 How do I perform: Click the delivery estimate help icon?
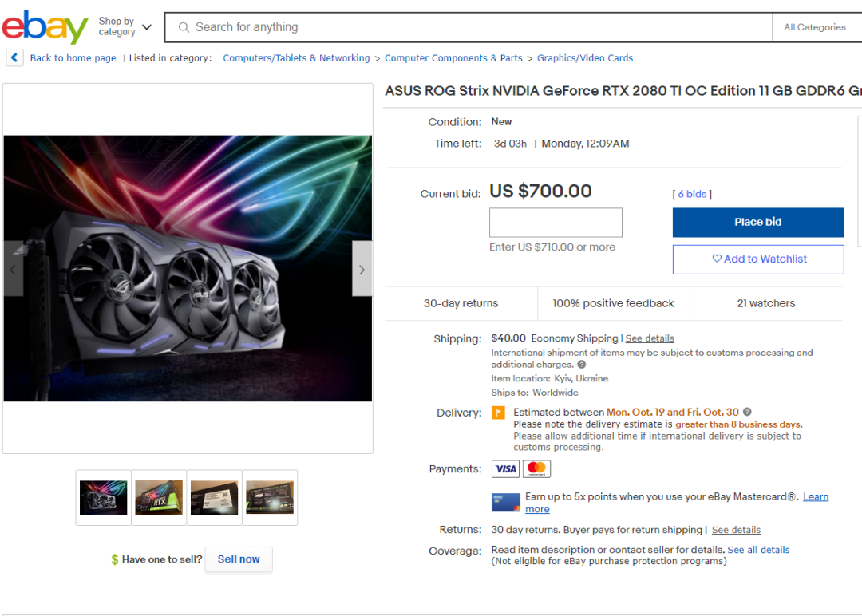click(747, 412)
